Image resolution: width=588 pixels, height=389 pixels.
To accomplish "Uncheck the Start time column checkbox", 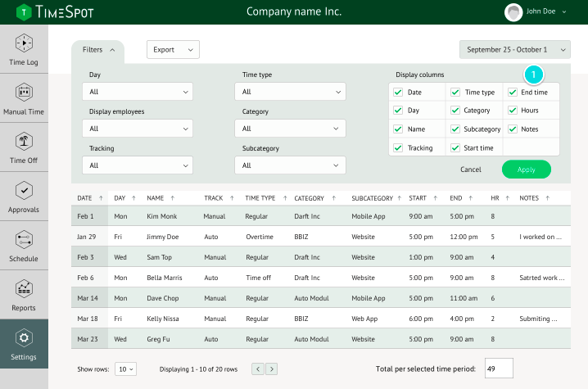I will (x=455, y=147).
